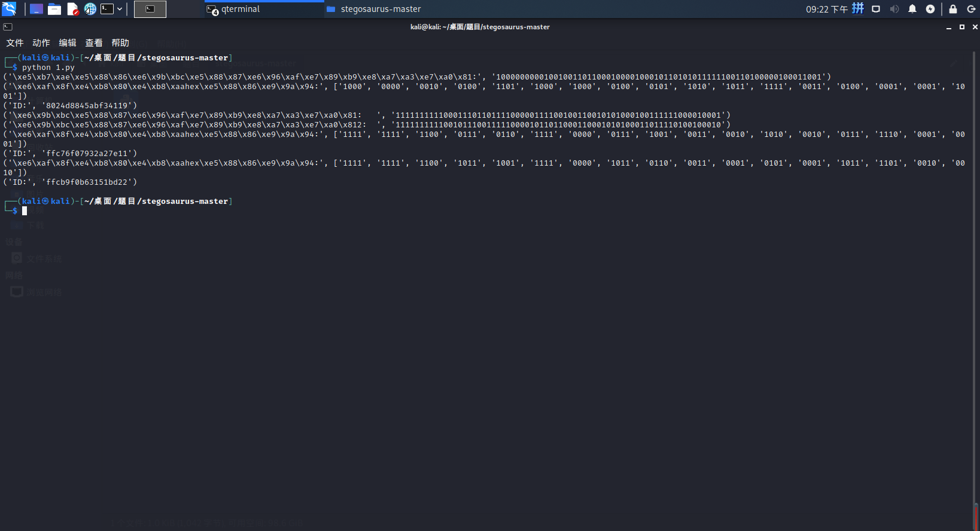
Task: Open the 文件 menu
Action: pyautogui.click(x=15, y=42)
